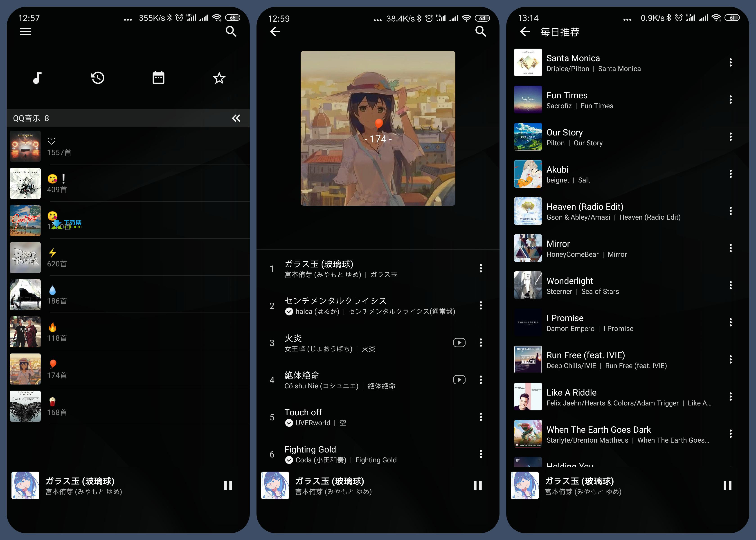
Task: Play Mirror by HoneyComeBear
Action: (x=628, y=248)
